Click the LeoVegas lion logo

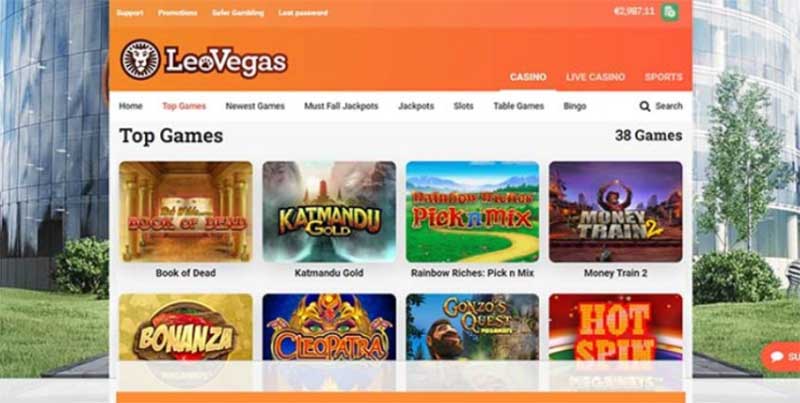point(141,59)
